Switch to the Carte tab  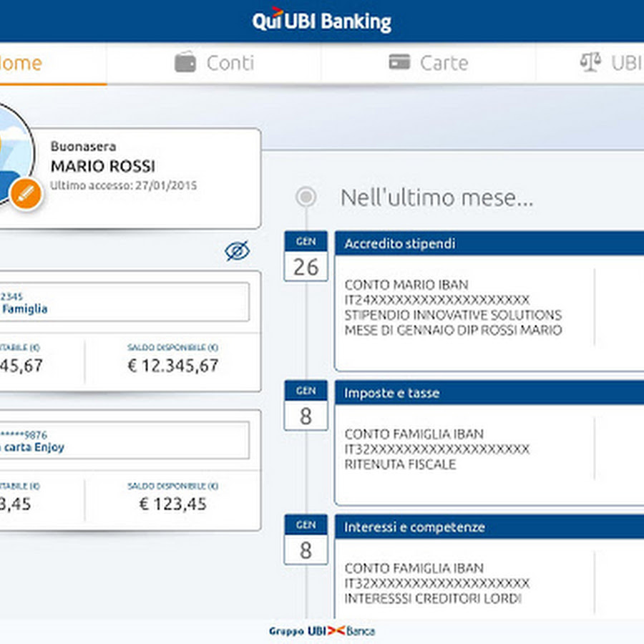coord(429,63)
